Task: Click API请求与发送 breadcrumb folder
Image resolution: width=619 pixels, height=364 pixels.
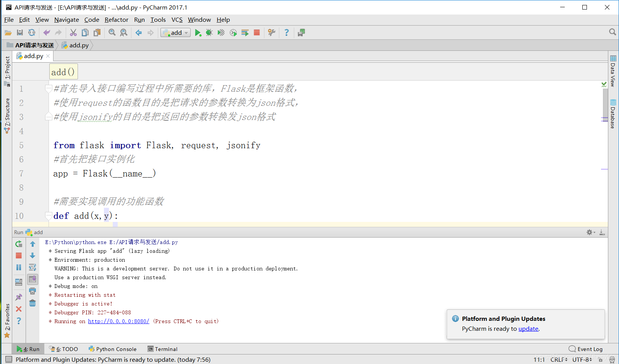Action: 31,45
